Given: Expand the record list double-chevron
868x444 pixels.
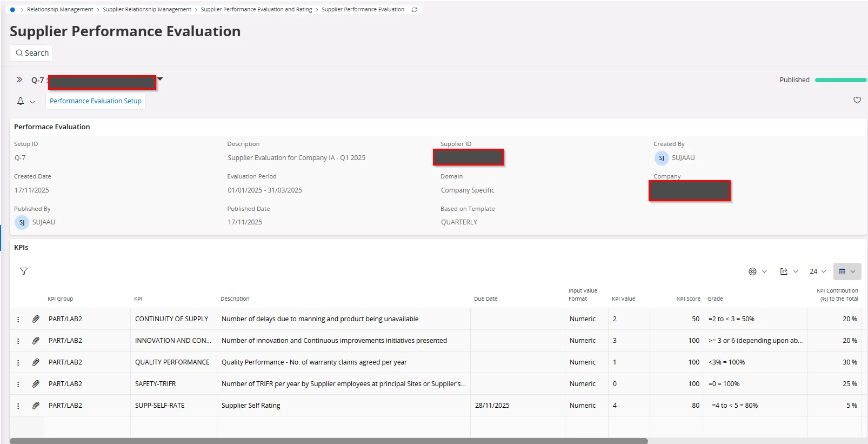Looking at the screenshot, I should [x=19, y=79].
